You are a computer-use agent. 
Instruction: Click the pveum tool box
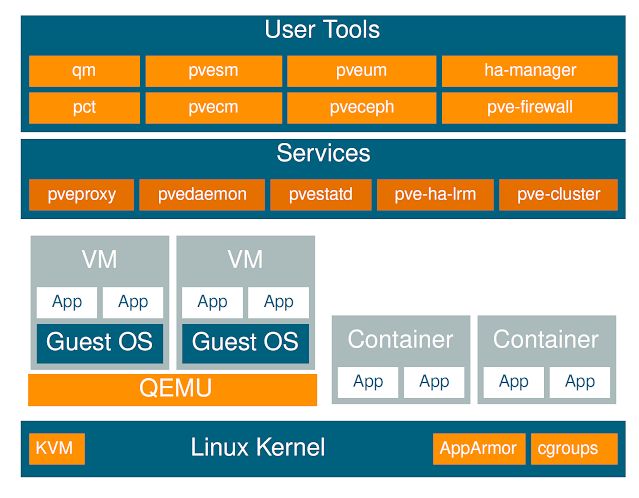point(361,71)
